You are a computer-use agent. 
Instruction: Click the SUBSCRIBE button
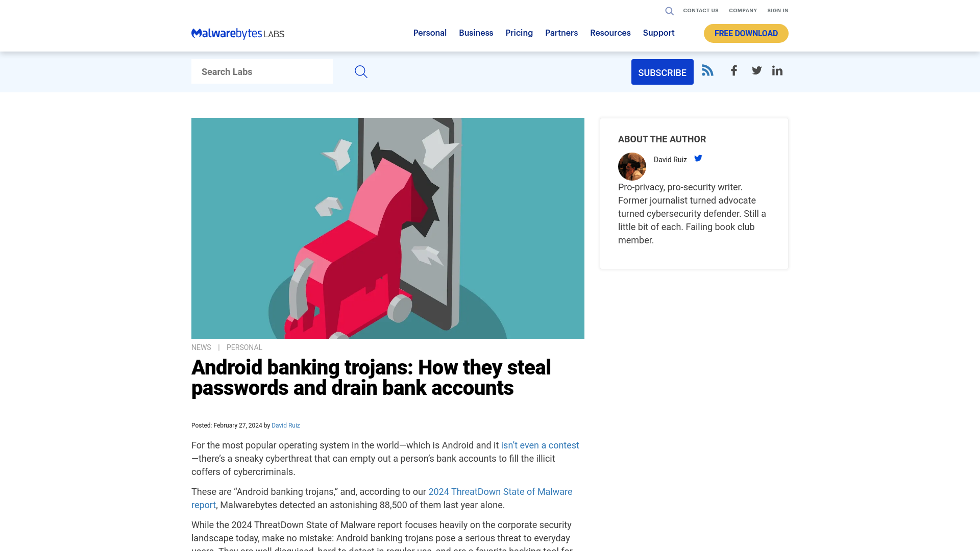pyautogui.click(x=663, y=72)
